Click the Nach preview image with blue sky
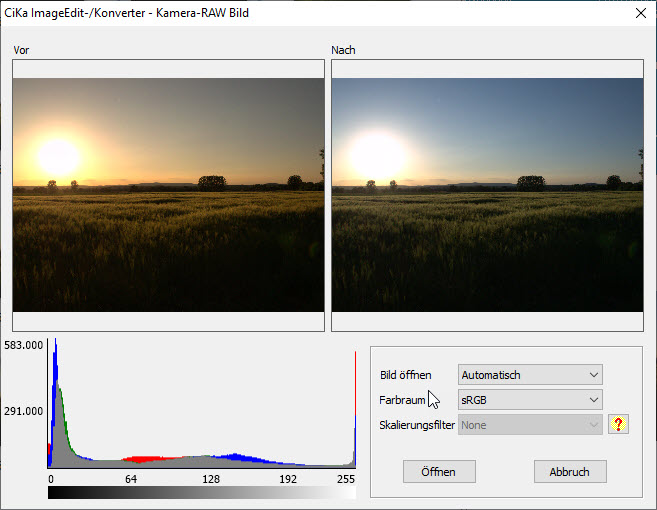The width and height of the screenshot is (657, 510). point(487,195)
